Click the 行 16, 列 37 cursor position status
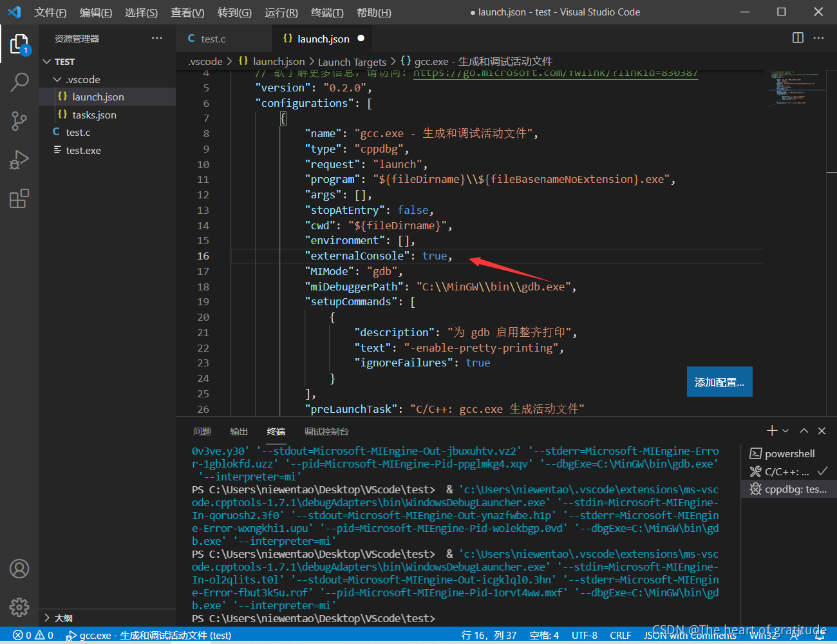 (489, 635)
